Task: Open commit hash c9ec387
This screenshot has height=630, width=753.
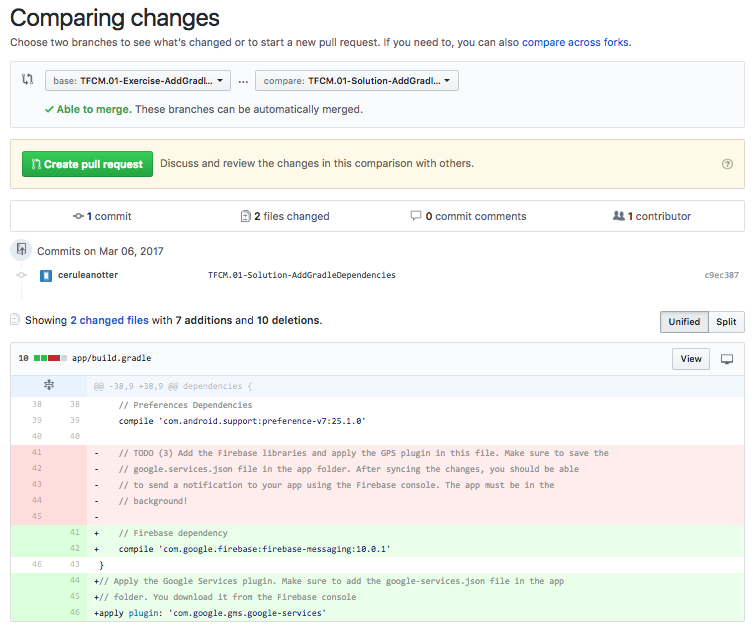Action: (x=721, y=275)
